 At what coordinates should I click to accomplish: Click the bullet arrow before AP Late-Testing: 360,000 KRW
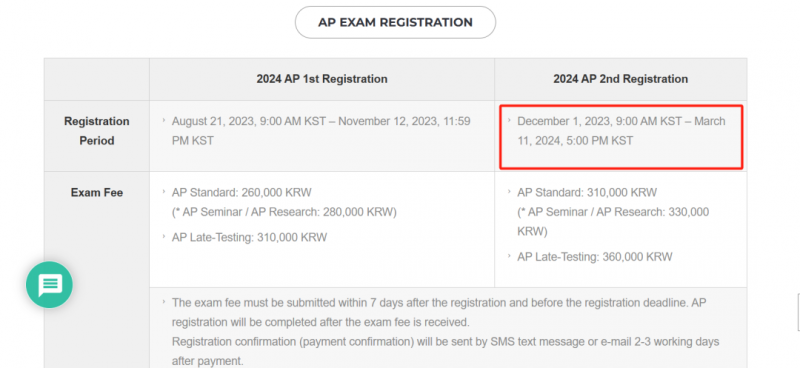509,256
